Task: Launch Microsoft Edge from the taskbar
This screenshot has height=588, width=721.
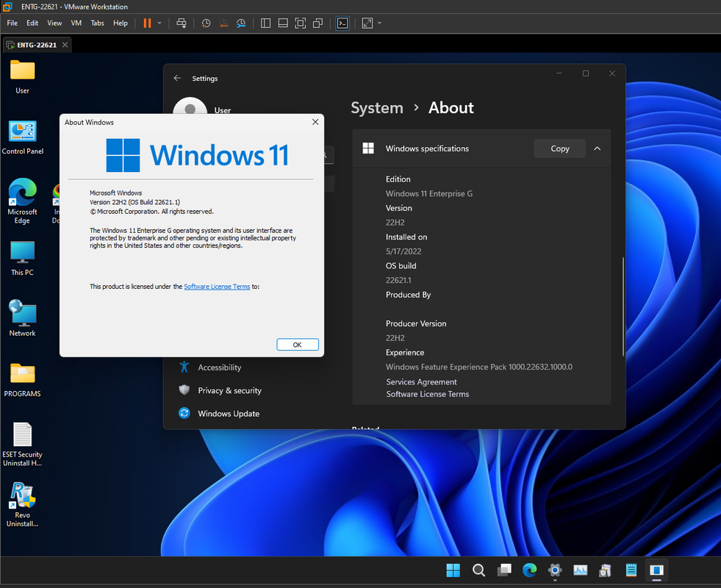Action: tap(530, 570)
